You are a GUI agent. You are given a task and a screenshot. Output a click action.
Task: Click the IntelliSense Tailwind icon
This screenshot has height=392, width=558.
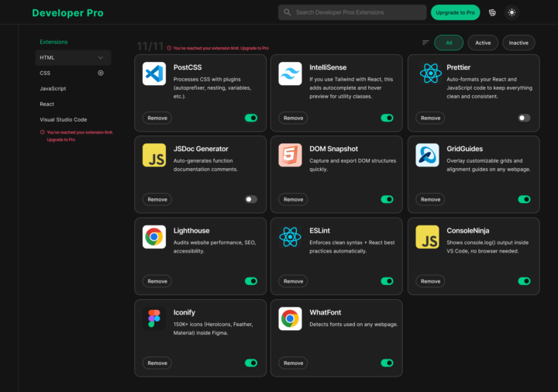click(x=290, y=74)
